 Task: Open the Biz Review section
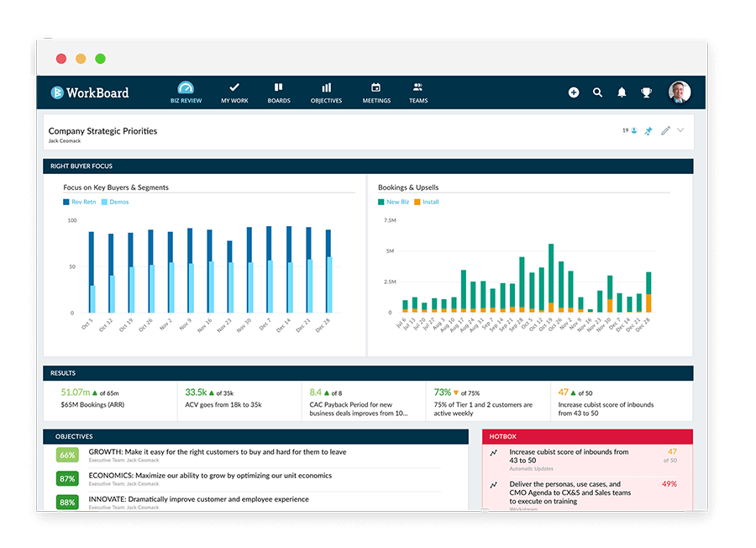point(186,91)
